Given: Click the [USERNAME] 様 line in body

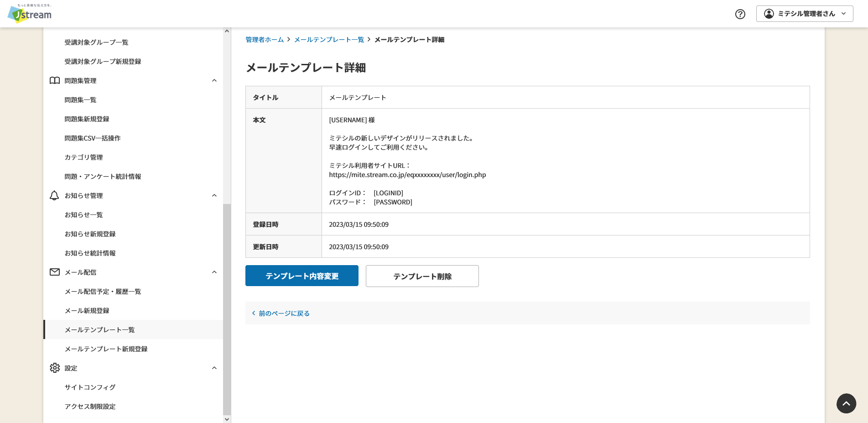Looking at the screenshot, I should point(352,120).
